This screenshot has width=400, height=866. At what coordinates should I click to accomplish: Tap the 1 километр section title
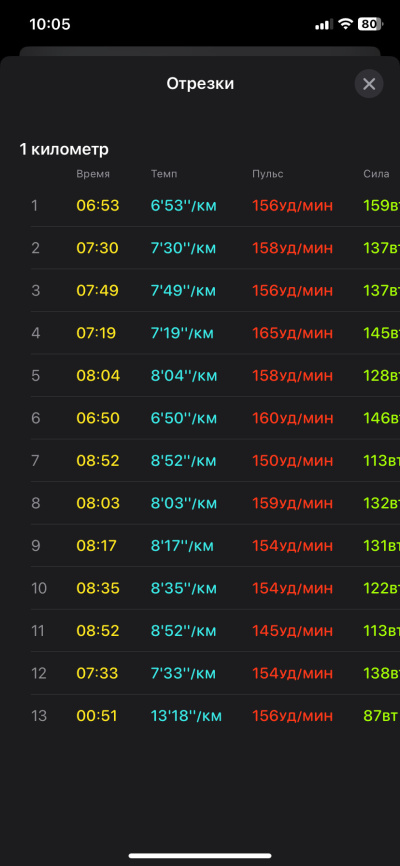click(x=64, y=149)
